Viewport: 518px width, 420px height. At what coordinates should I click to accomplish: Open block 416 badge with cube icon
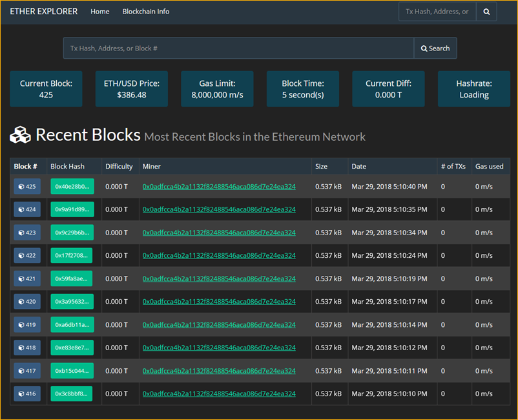point(27,394)
